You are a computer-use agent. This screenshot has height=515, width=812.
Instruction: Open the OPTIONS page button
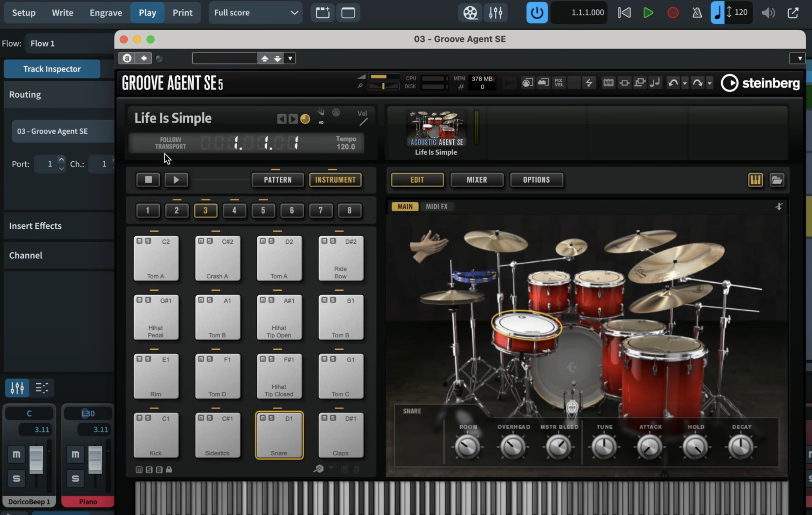[x=536, y=180]
